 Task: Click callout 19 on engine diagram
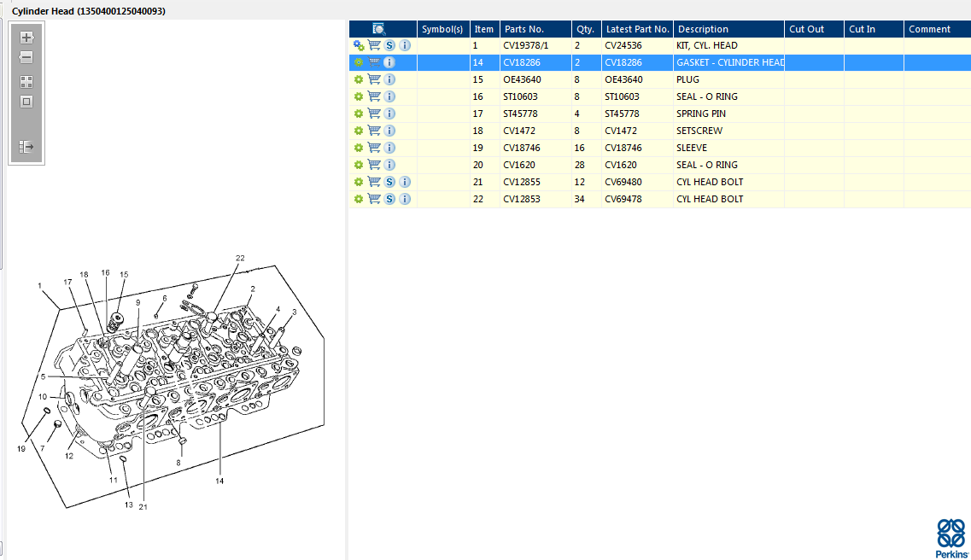pyautogui.click(x=21, y=449)
